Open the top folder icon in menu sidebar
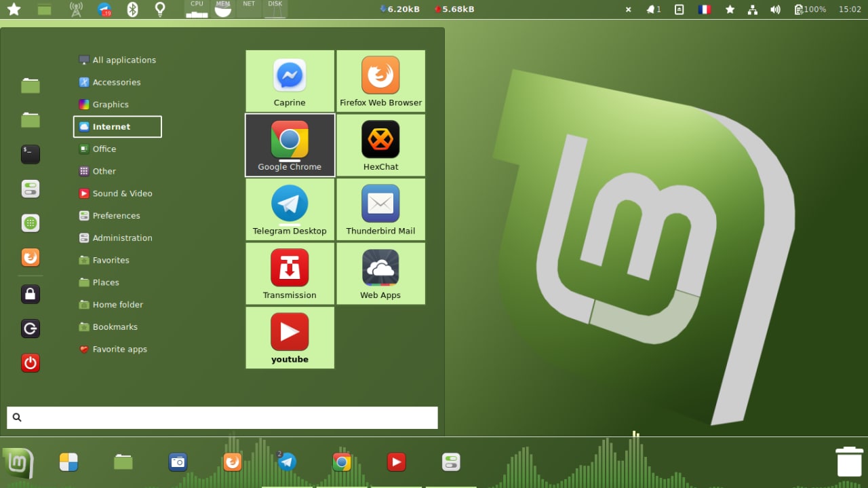 tap(30, 86)
